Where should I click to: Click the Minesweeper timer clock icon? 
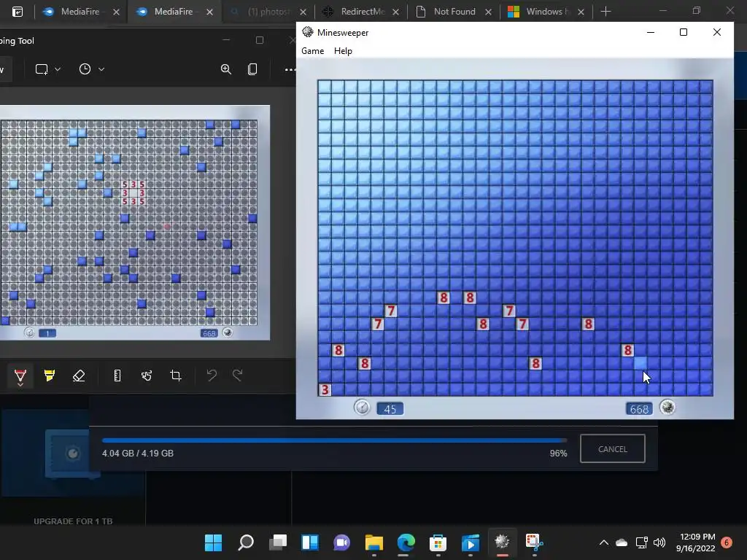click(x=362, y=408)
